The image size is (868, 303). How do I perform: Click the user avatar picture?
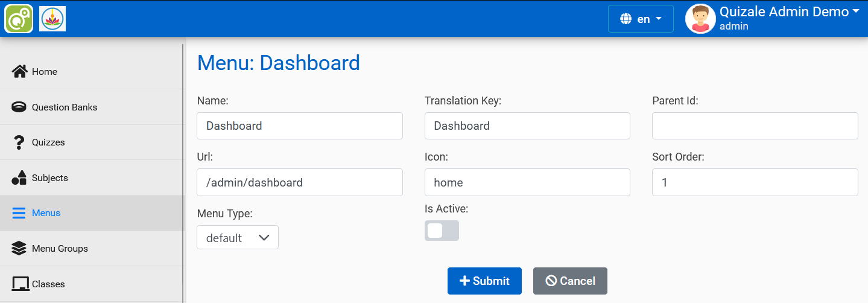pyautogui.click(x=700, y=19)
